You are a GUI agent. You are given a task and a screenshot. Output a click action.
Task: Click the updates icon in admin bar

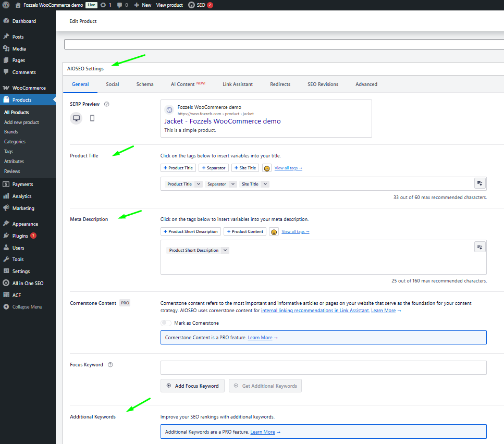pos(103,5)
